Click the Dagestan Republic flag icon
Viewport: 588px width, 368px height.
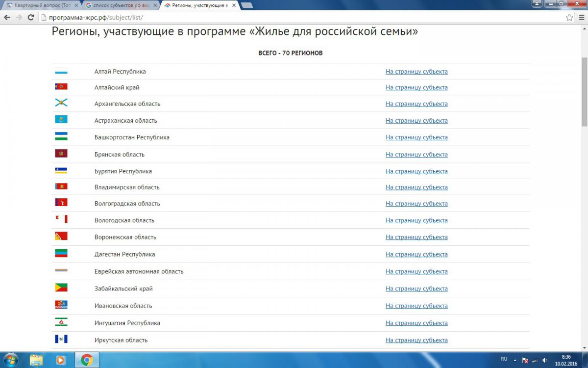click(61, 254)
